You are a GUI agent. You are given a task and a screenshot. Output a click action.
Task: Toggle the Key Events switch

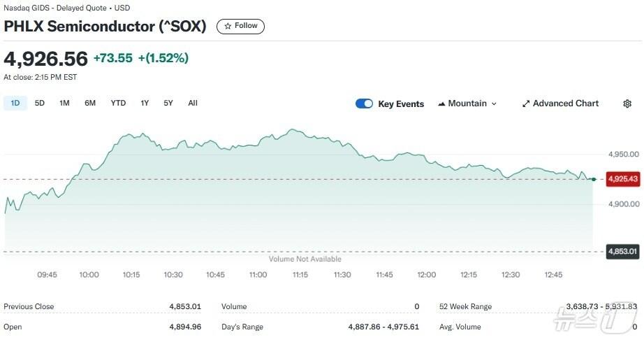click(x=364, y=104)
